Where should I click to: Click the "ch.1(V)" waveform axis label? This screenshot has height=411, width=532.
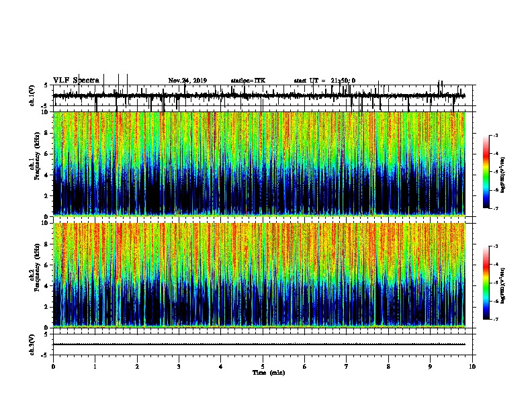point(32,95)
